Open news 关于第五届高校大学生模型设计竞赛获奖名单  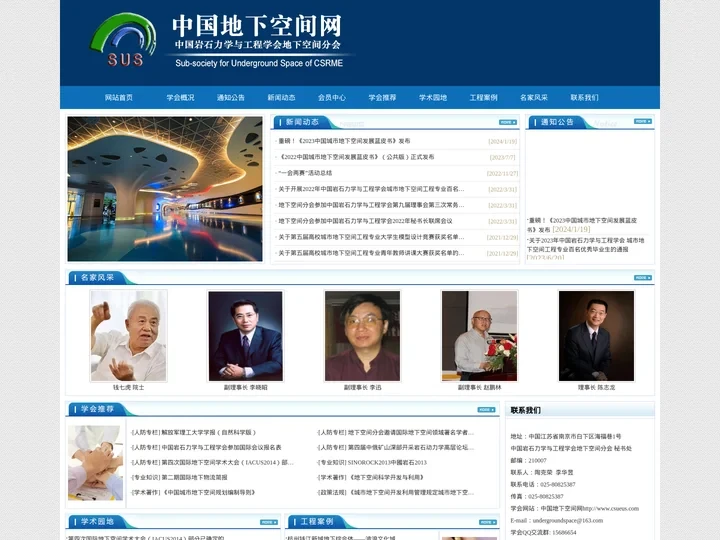371,237
